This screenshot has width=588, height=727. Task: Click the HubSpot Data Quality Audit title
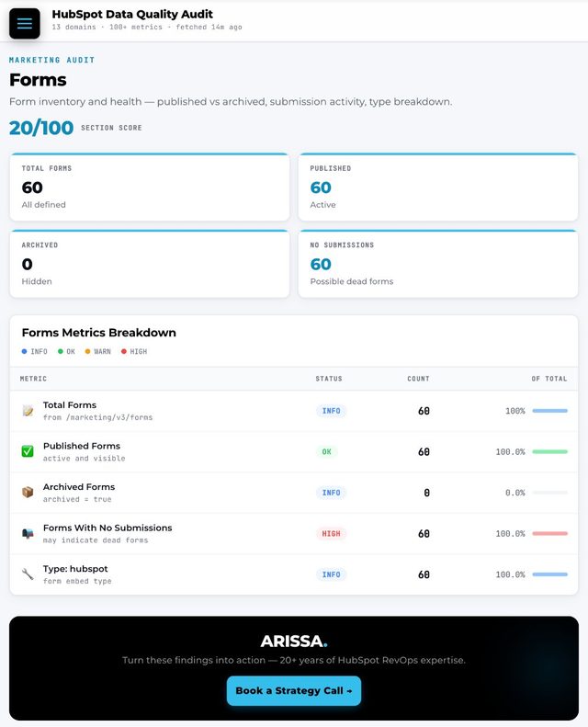[x=132, y=15]
